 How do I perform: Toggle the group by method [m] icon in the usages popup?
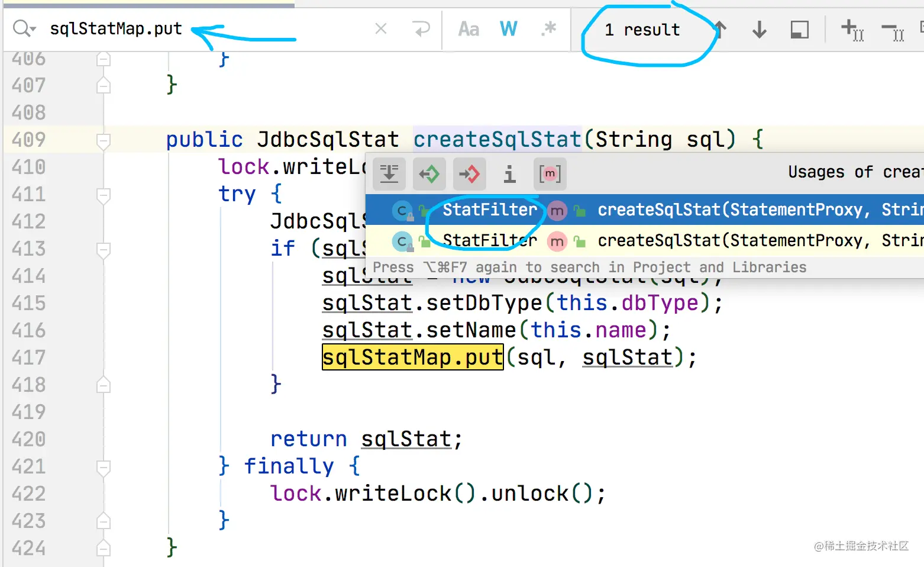coord(550,174)
